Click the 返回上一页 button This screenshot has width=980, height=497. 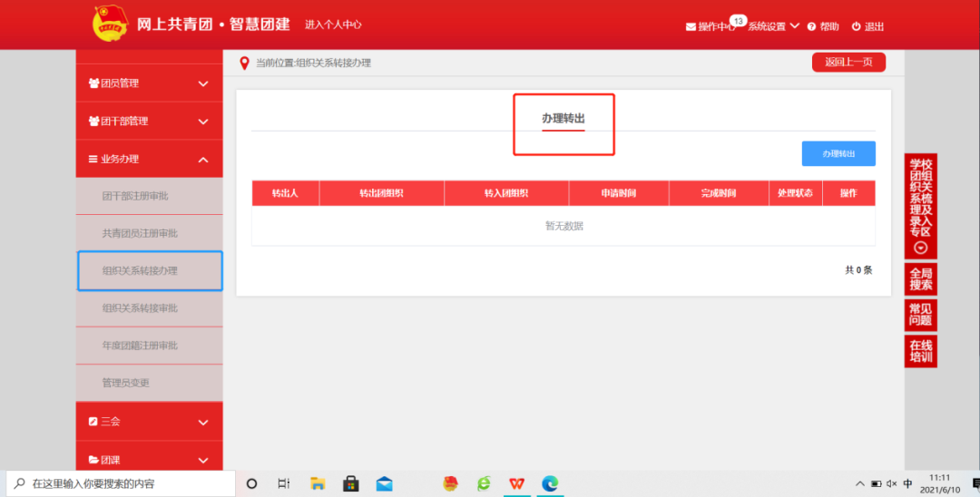848,63
